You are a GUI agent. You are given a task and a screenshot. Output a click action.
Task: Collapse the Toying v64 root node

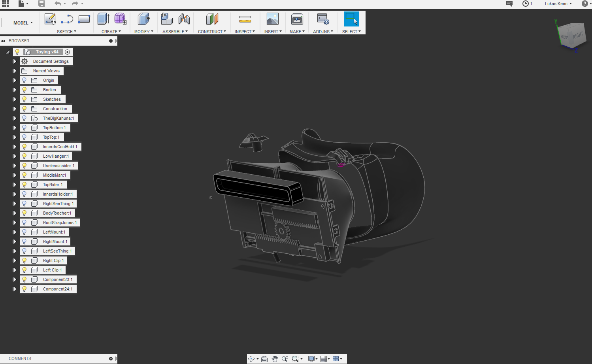[8, 52]
